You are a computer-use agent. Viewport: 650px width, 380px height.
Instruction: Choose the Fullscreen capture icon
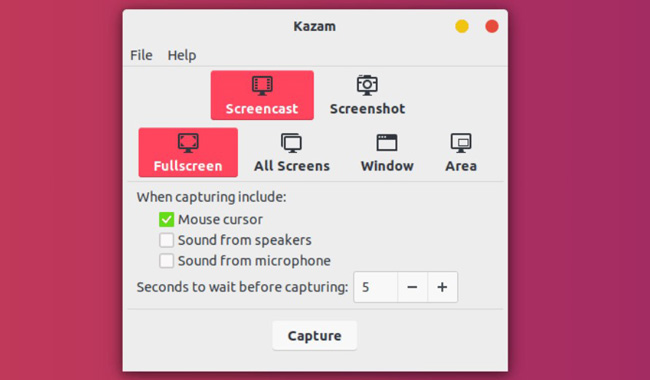[188, 143]
